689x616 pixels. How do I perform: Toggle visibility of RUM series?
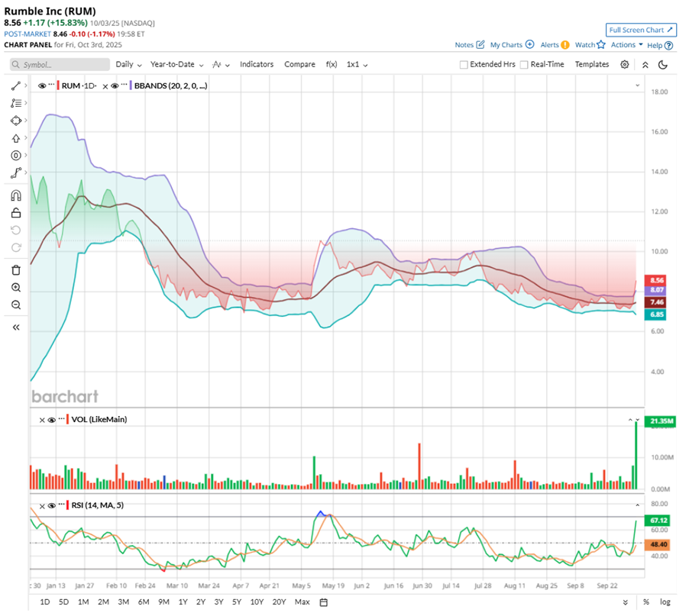[42, 86]
